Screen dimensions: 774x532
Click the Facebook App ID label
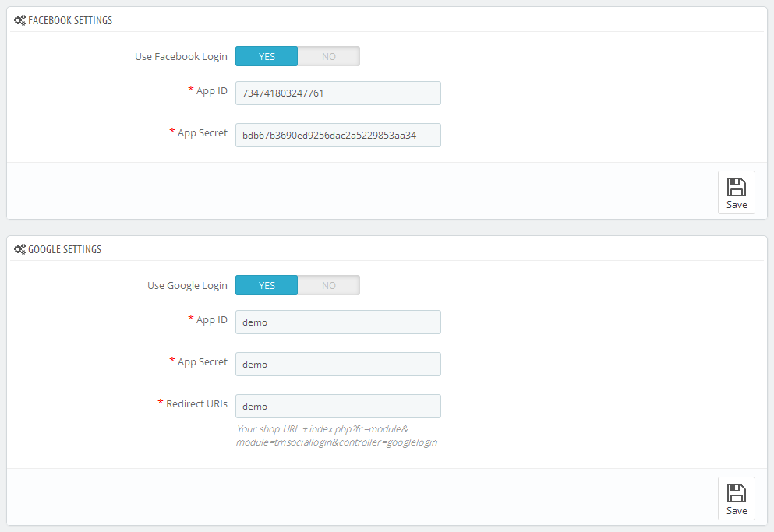coord(212,91)
